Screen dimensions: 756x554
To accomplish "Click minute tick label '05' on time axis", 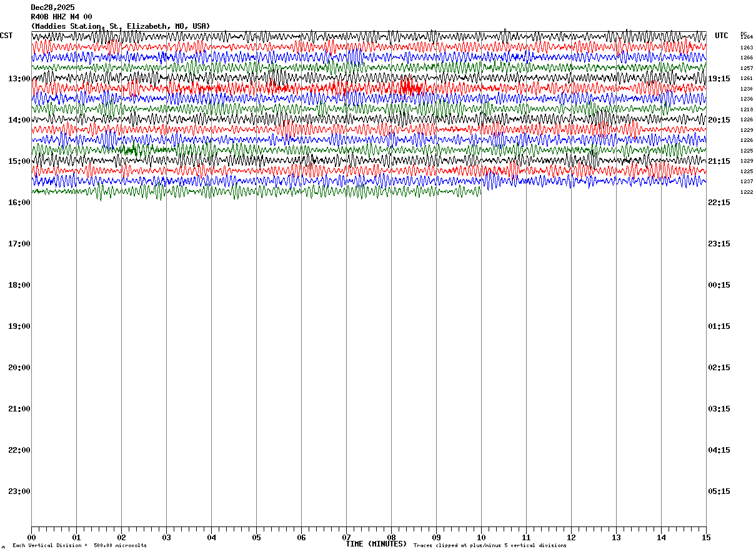I will 256,537.
